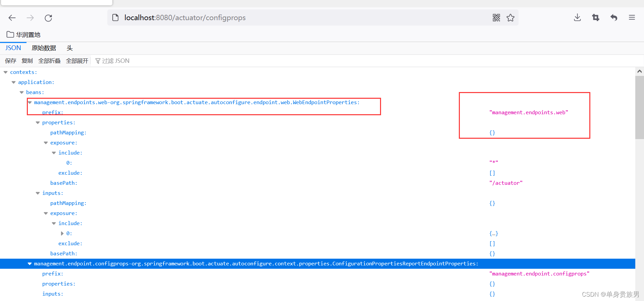The height and width of the screenshot is (301, 644).
Task: Select the highlighted management.endpoint.configprops bean row
Action: coord(318,264)
